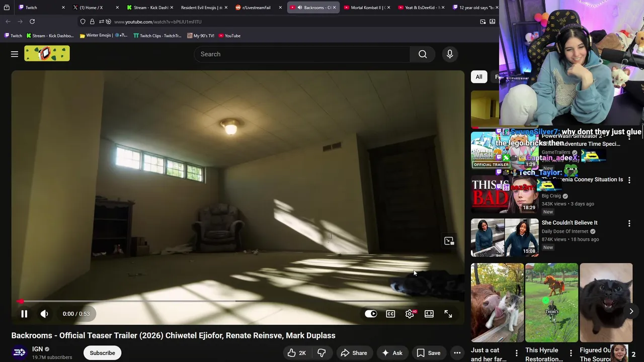Switch to the r/LivestreamFail browser tab
Viewport: 644px width, 362px height.
(x=259, y=8)
